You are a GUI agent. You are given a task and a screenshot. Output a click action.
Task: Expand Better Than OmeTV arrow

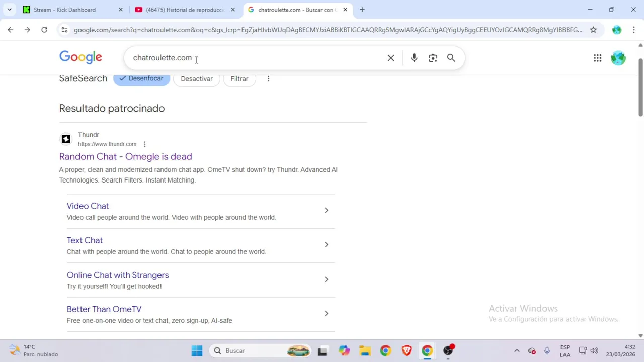[x=326, y=314]
